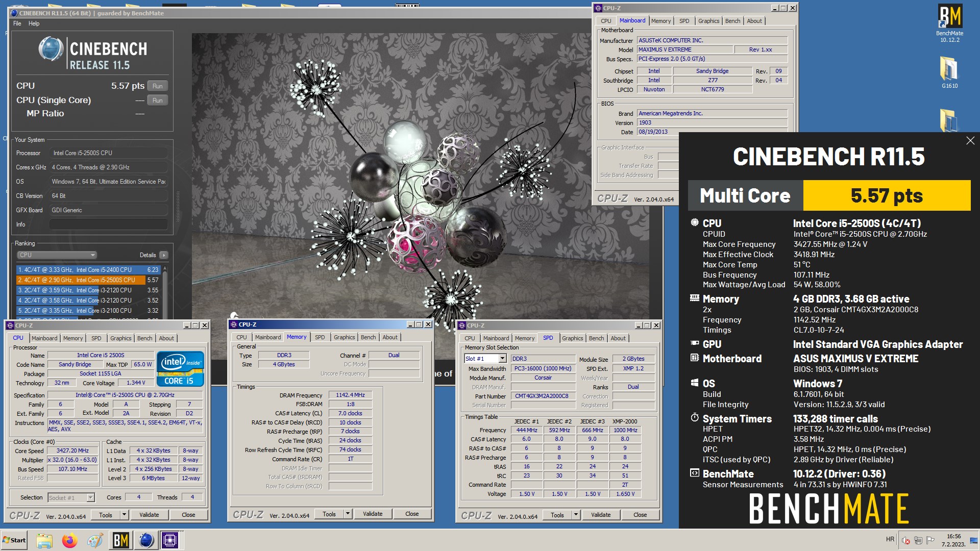Click the Info field in Your System

pos(109,224)
